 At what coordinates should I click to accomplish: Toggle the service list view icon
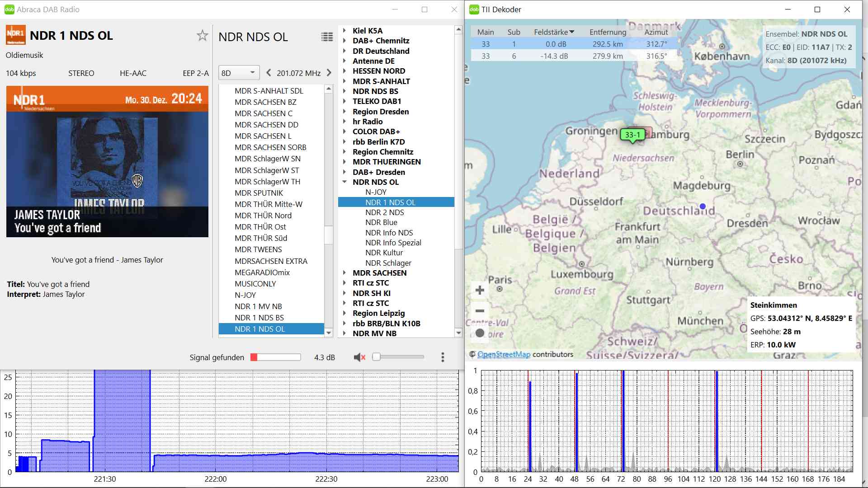[x=327, y=37]
